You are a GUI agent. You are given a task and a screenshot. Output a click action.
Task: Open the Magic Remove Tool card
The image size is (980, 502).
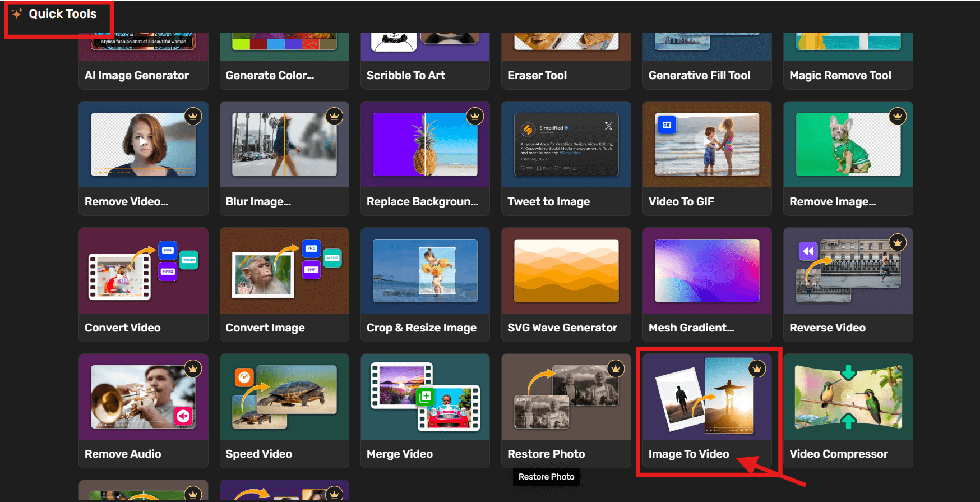848,61
